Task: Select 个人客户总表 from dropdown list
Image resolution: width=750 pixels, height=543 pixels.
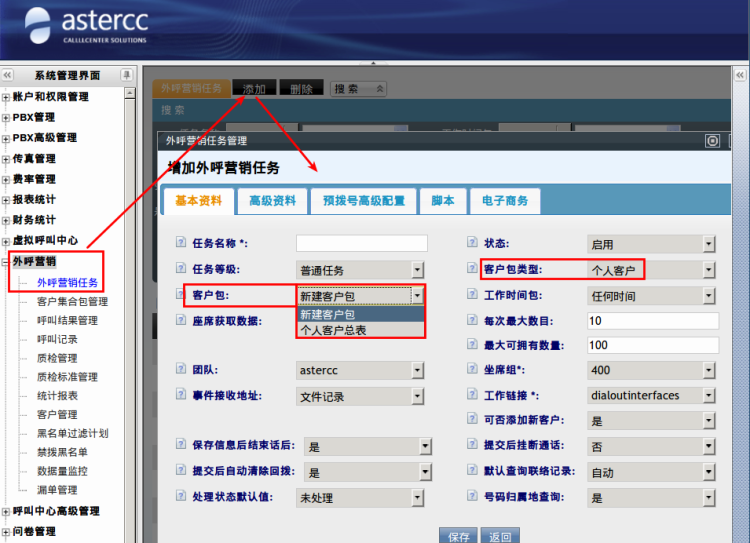Action: tap(333, 329)
